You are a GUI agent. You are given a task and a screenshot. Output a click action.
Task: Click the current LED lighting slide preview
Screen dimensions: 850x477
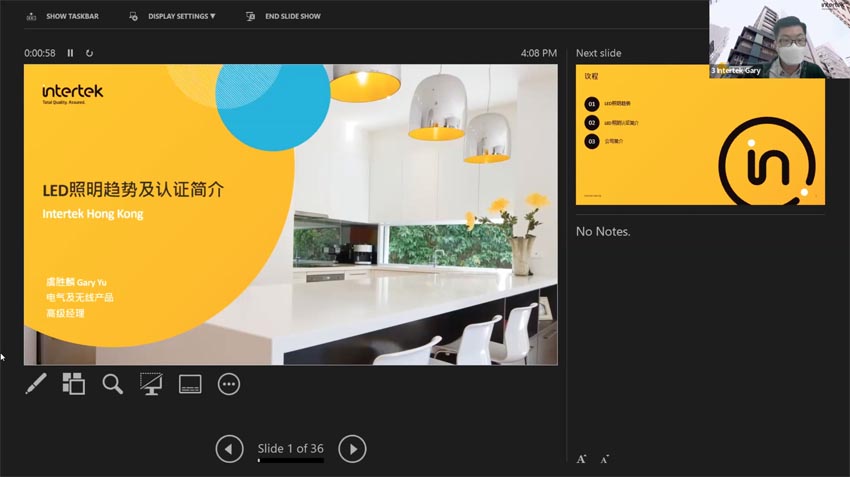290,214
